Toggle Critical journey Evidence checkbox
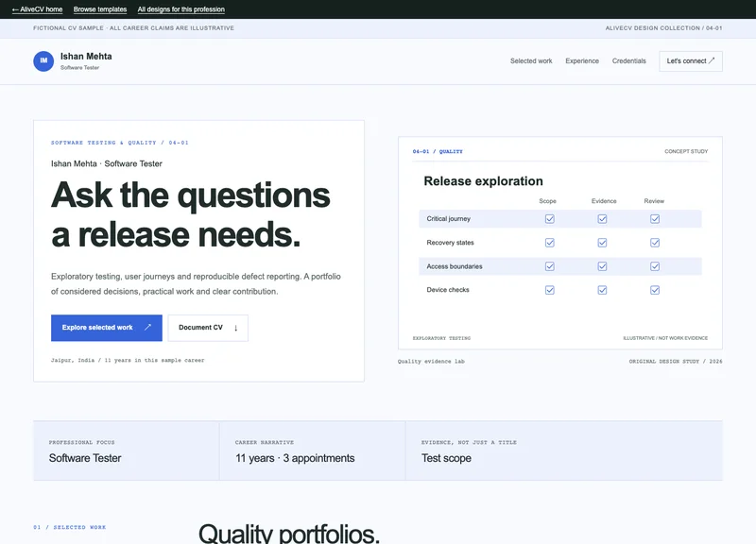The width and height of the screenshot is (756, 544). pos(602,219)
